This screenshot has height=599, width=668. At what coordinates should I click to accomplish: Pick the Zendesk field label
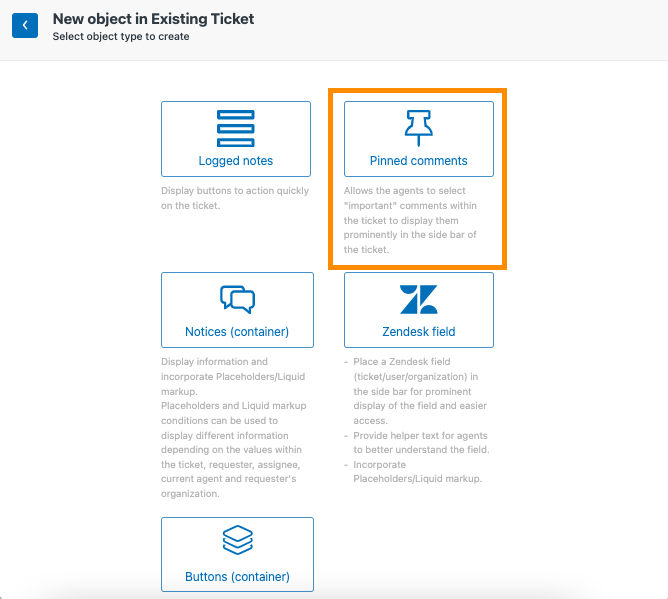tap(418, 331)
